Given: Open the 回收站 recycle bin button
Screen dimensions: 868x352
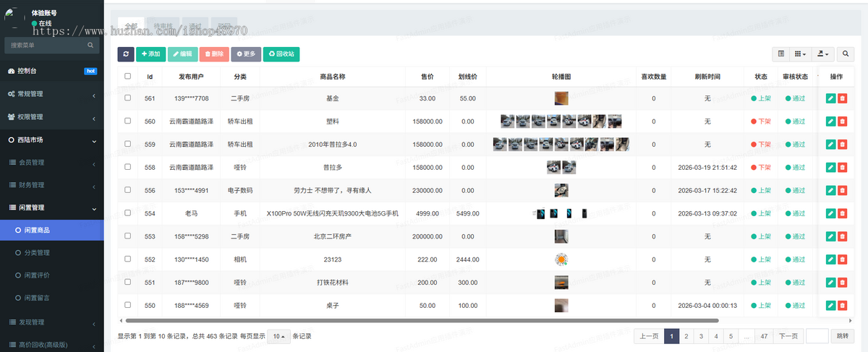Looking at the screenshot, I should 281,53.
